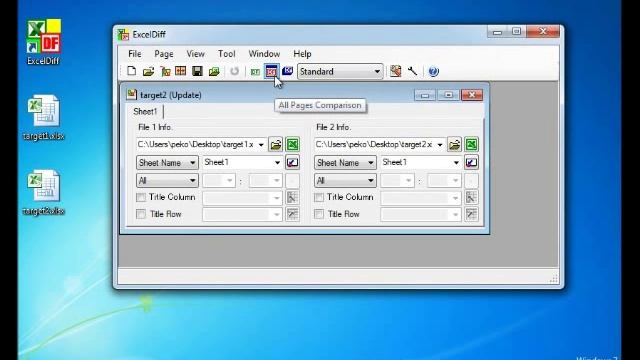The height and width of the screenshot is (360, 640).
Task: Select target1.xlsx desktop file
Action: coord(44,118)
